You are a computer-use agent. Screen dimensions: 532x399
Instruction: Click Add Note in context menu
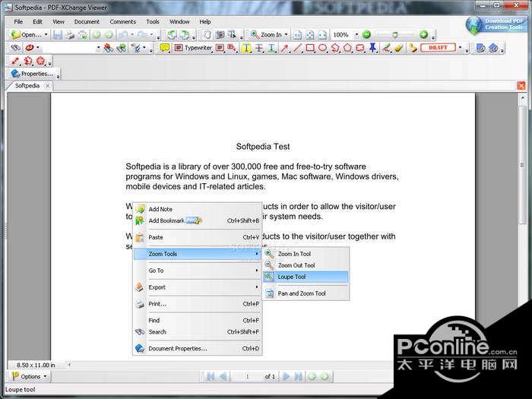197,209
